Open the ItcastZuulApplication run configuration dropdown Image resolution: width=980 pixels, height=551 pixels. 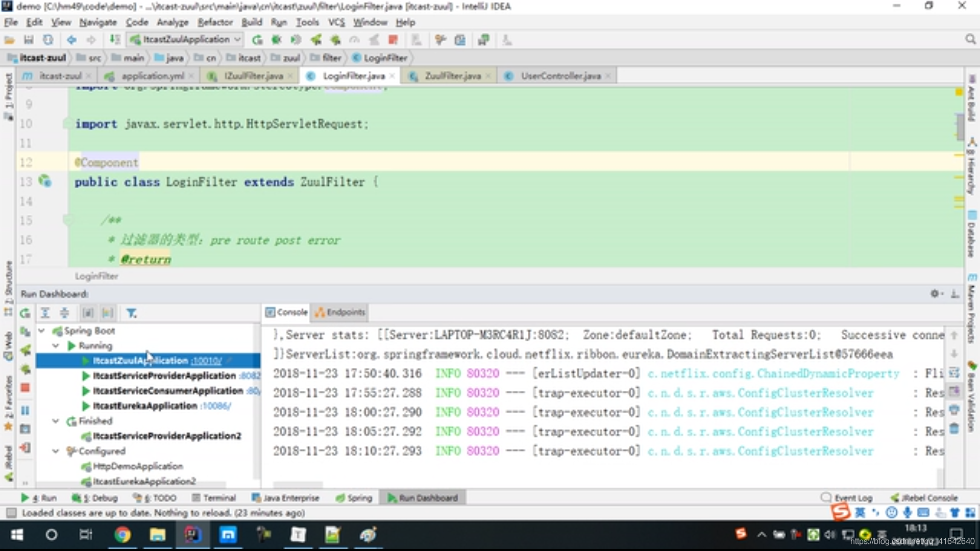click(x=185, y=39)
